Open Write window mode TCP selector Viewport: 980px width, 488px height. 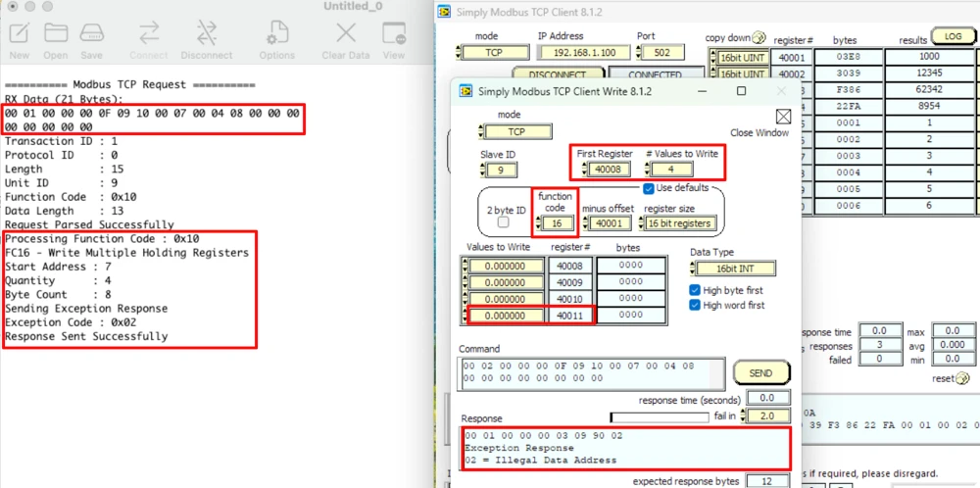(515, 132)
